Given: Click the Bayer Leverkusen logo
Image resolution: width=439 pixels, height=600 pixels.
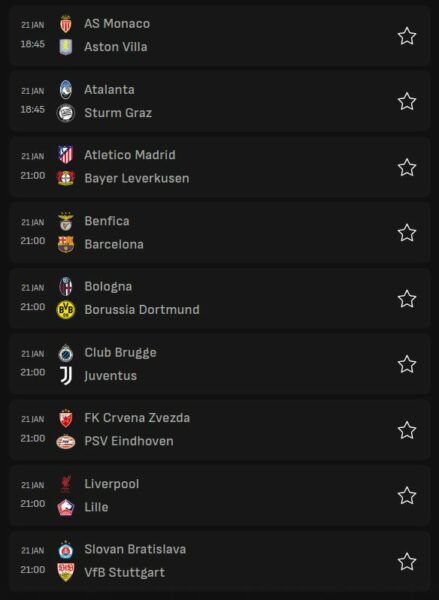Looking at the screenshot, I should [x=66, y=178].
